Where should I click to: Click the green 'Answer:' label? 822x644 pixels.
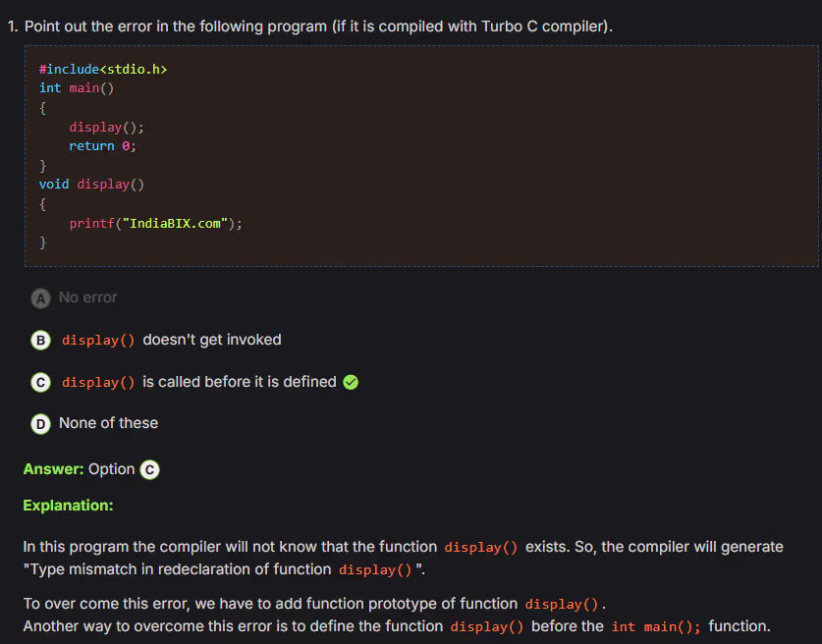[x=53, y=469]
